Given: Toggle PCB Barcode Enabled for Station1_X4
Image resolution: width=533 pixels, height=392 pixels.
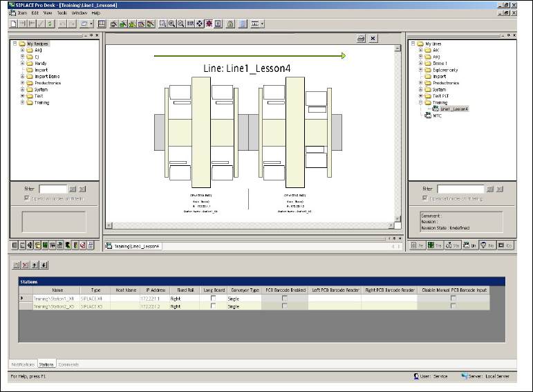Looking at the screenshot, I should point(285,298).
